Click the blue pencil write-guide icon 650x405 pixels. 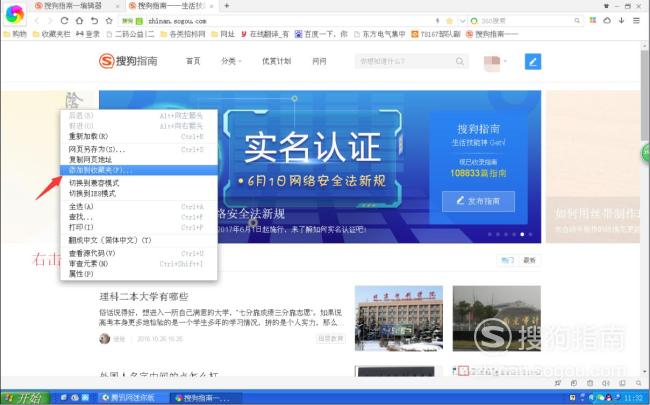[533, 62]
